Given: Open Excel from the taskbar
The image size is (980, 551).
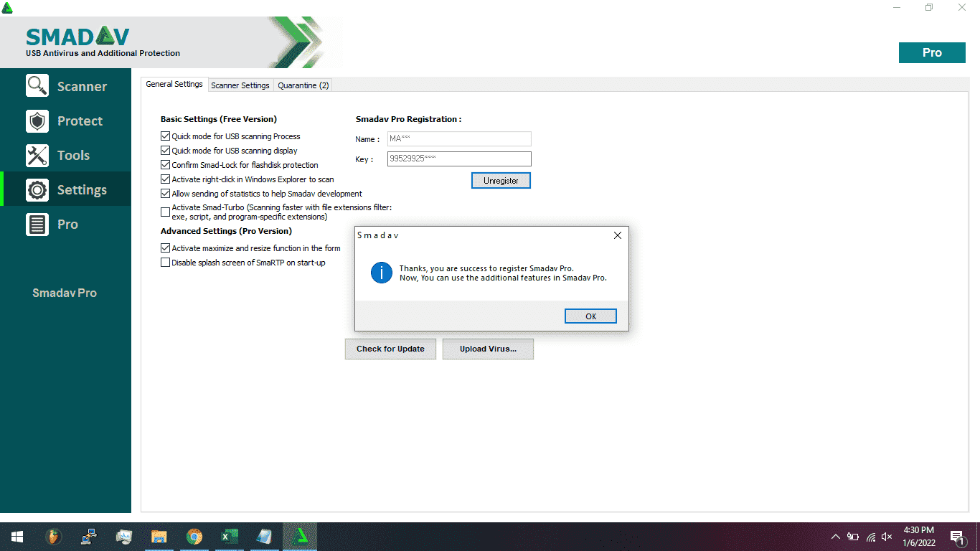Looking at the screenshot, I should 230,536.
